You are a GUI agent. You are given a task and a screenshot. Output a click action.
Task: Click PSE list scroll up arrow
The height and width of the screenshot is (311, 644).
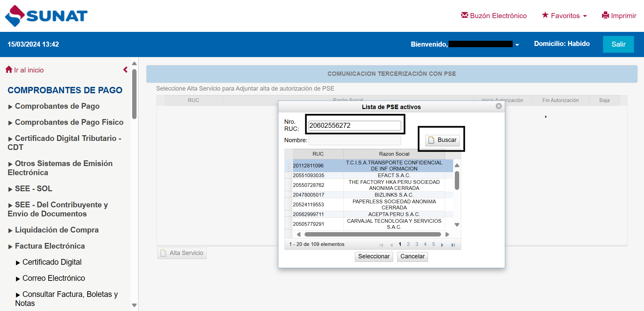[x=457, y=165]
